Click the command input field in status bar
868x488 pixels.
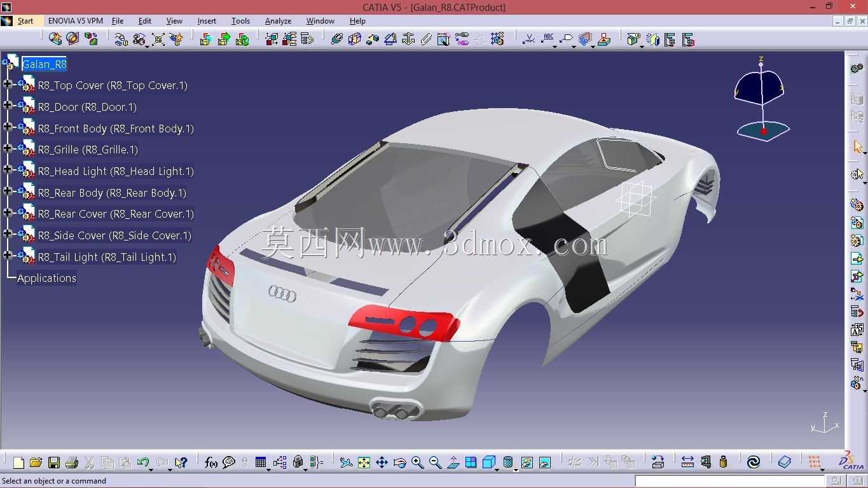click(730, 481)
